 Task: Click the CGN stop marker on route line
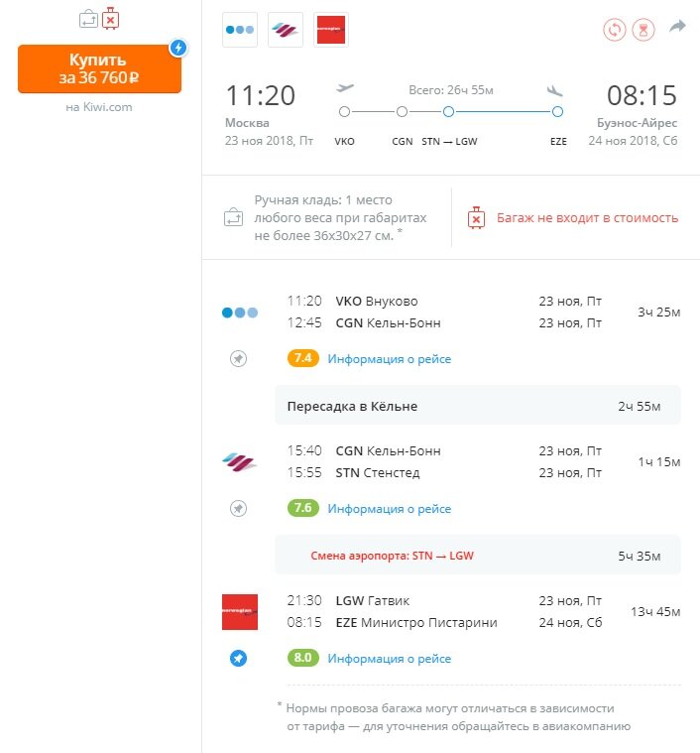(403, 112)
